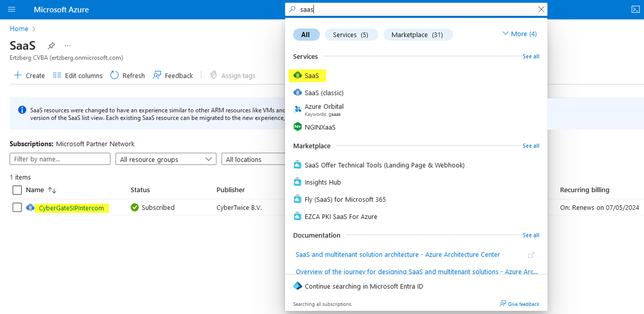Pin the SaaS page to dashboard
The image size is (644, 314).
coord(51,46)
